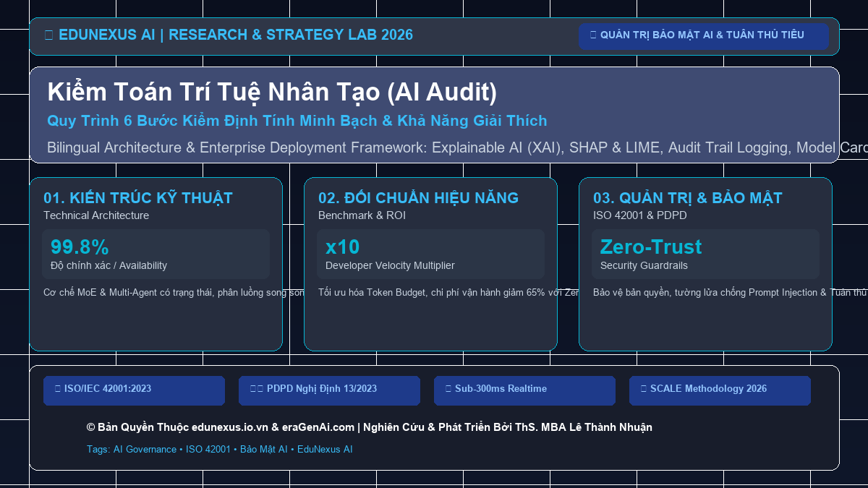Click the 'ISO 42001 & PDPD' subheading
Viewport: 868px width, 488px height.
[640, 215]
